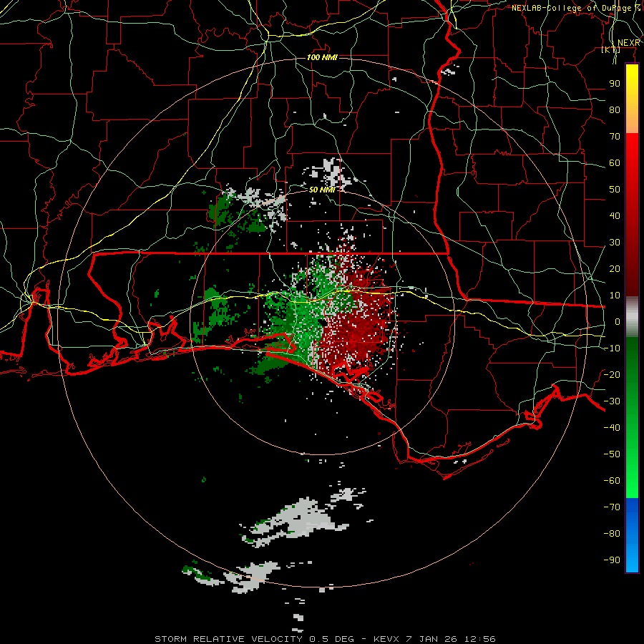Click the '80' value on velocity scale
This screenshot has height=644, width=644.
pos(615,110)
